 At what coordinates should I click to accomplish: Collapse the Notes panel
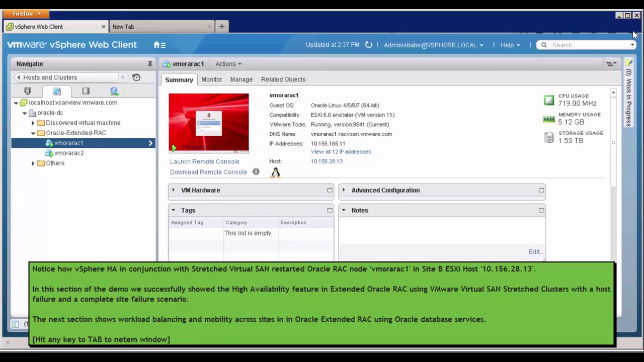344,210
